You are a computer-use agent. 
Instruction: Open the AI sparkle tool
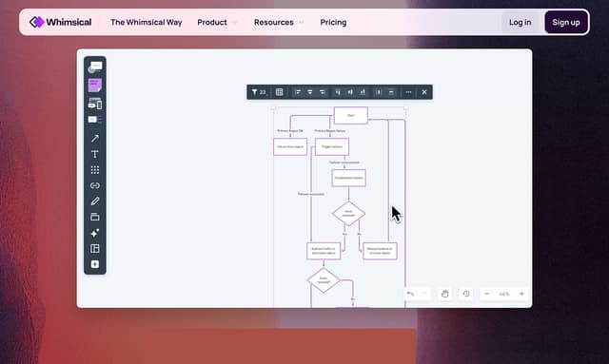[95, 233]
